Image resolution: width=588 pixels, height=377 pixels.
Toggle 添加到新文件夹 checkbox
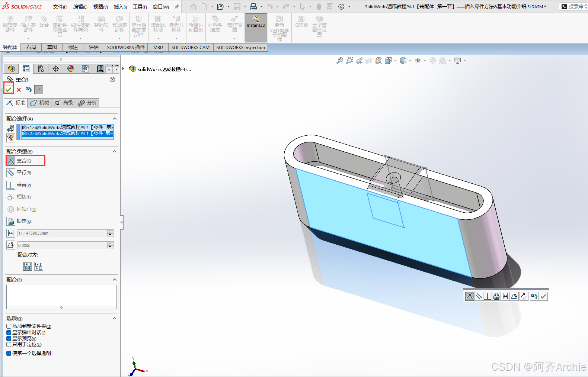pyautogui.click(x=9, y=326)
